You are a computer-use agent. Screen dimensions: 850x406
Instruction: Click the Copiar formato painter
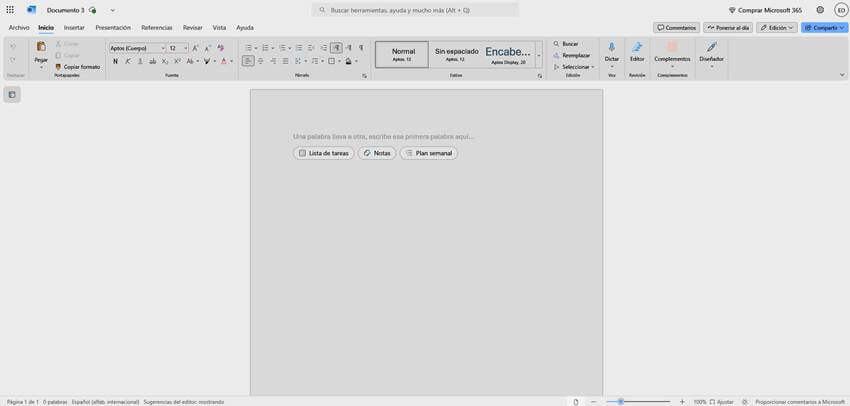tap(78, 67)
